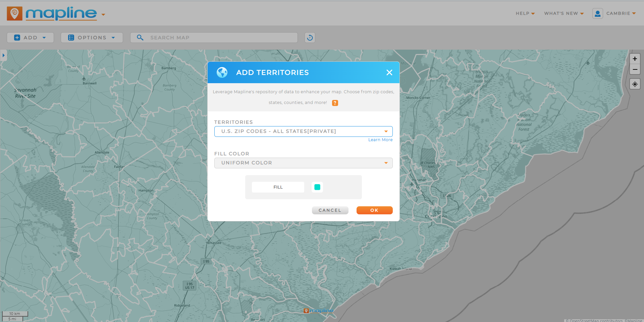644x322 pixels.
Task: Click the Mapline pin logo icon
Action: [x=14, y=13]
